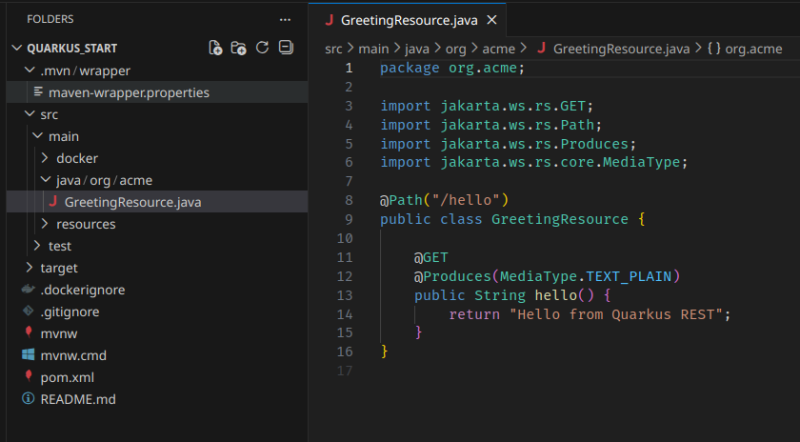Viewport: 800px width, 442px height.
Task: Collapse all folders in explorer
Action: pos(286,48)
